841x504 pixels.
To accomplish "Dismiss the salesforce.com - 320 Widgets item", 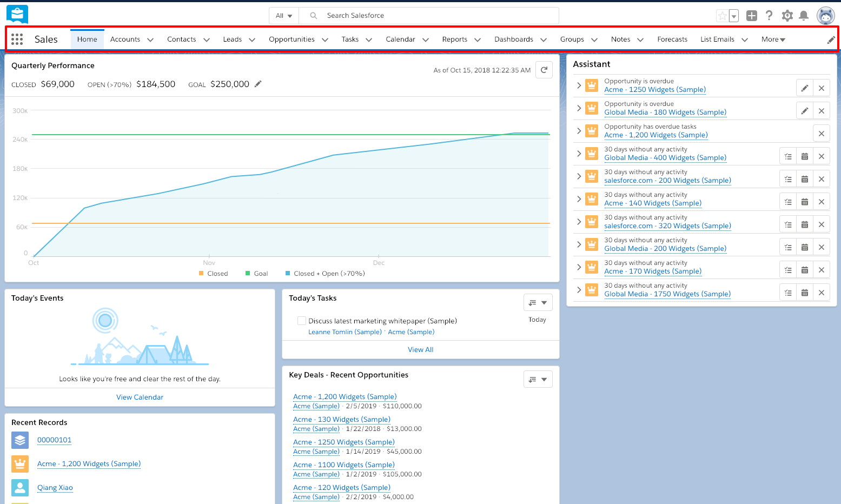I will coord(822,224).
